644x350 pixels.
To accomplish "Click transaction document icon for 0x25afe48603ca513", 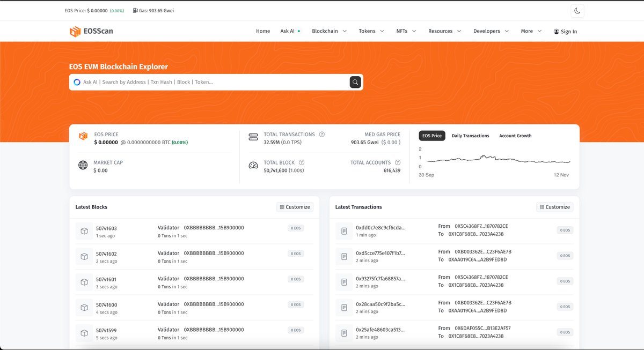I will point(344,333).
